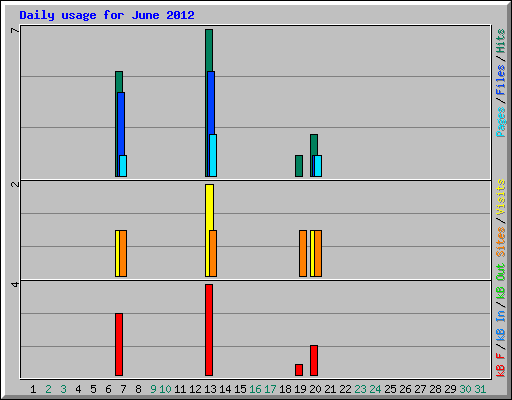This screenshot has height=400, width=512.
Task: Click the 'Files' legend label
Action: coord(501,79)
